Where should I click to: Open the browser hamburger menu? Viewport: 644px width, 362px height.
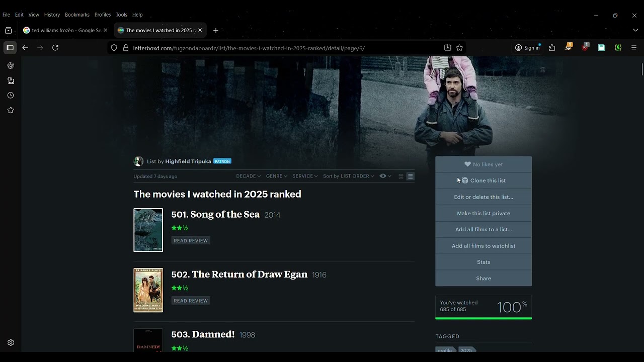(634, 48)
